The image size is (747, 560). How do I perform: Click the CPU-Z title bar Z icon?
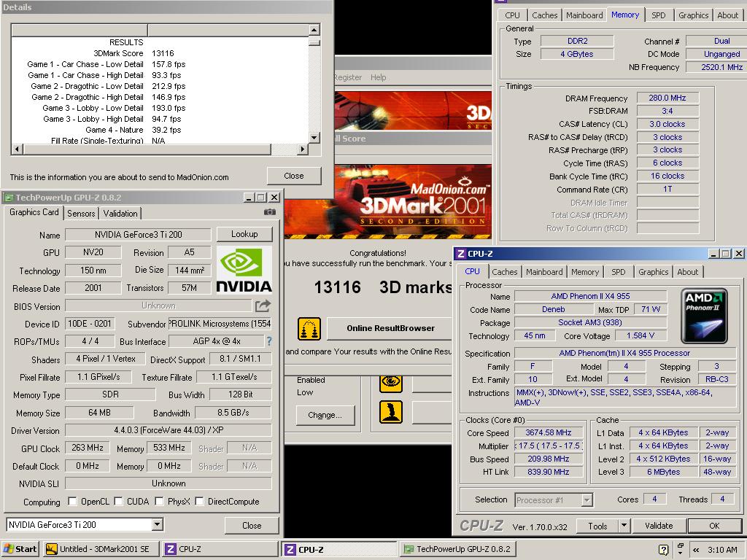(461, 254)
